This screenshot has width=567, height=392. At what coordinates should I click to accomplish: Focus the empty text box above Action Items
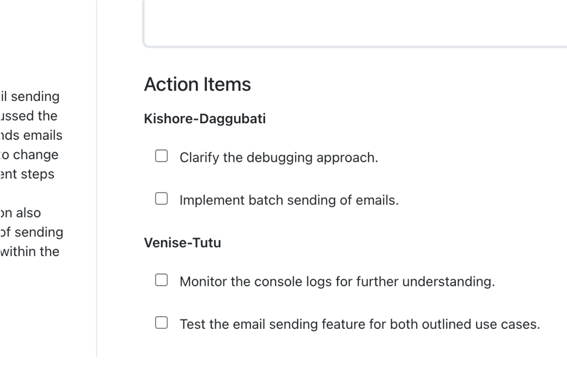(x=355, y=23)
